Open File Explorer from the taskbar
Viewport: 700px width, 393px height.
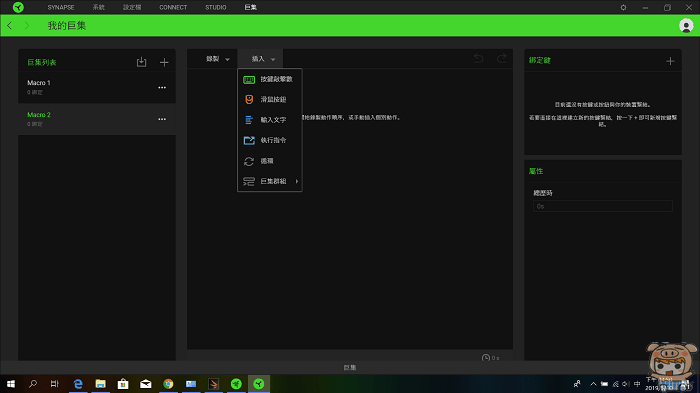point(100,384)
